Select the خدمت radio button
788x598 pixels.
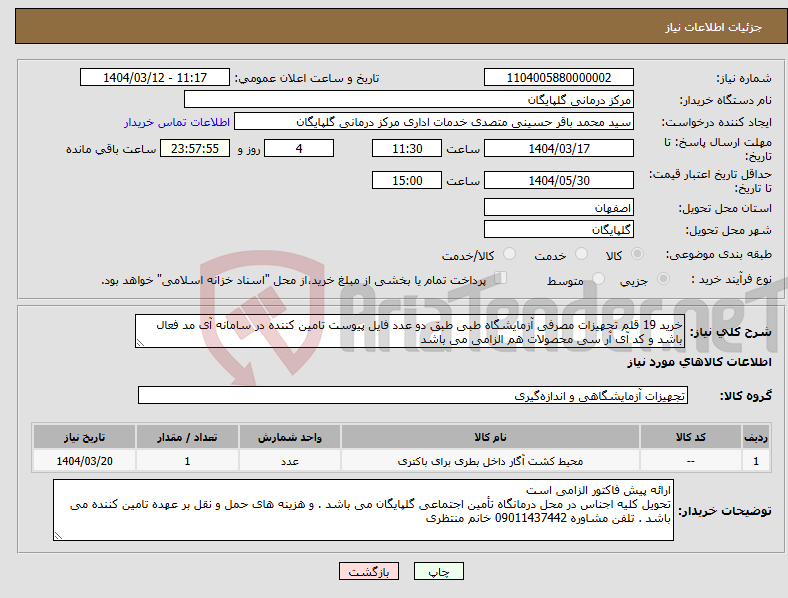[x=581, y=254]
